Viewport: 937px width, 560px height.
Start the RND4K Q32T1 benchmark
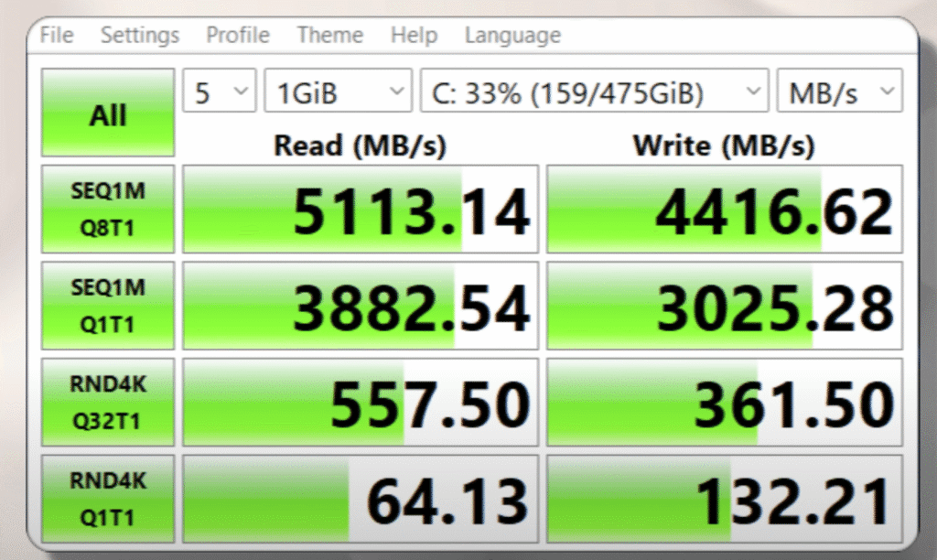(x=108, y=403)
